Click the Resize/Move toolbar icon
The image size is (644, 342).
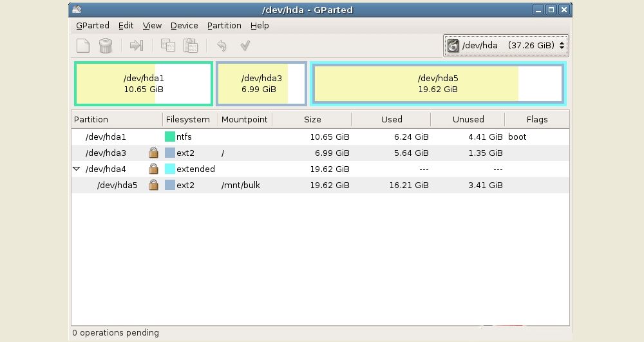click(137, 46)
